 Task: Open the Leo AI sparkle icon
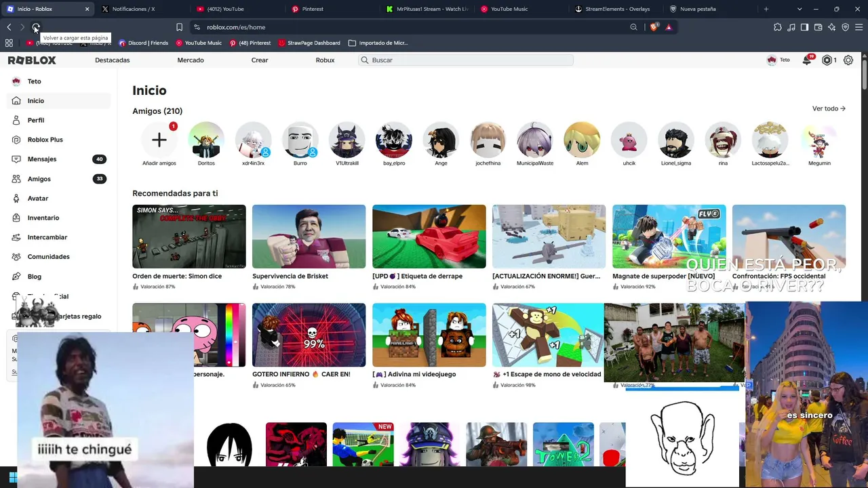[832, 27]
